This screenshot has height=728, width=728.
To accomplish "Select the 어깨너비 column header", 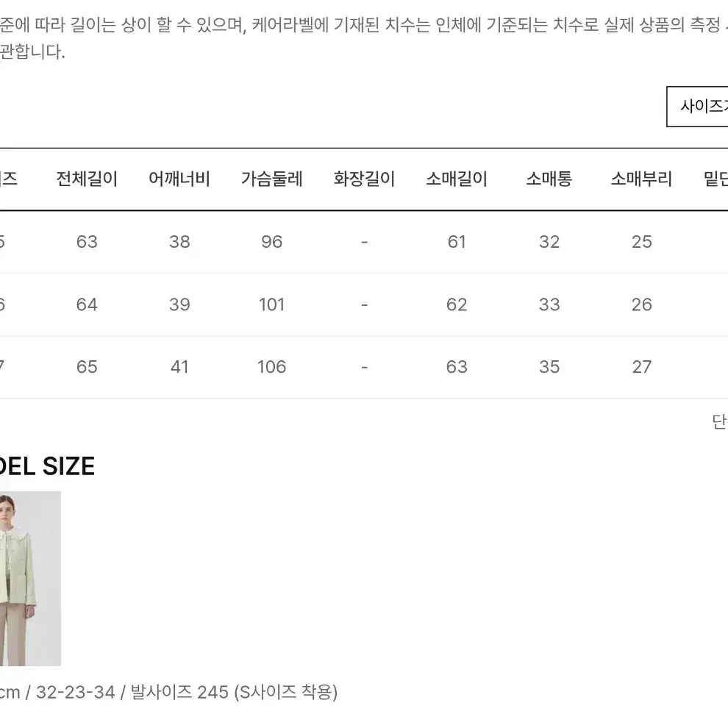I will click(x=179, y=179).
